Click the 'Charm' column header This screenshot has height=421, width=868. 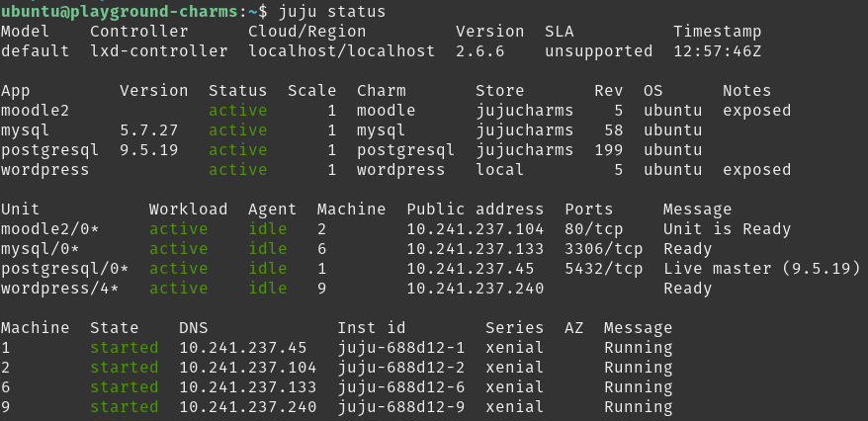[x=382, y=91]
